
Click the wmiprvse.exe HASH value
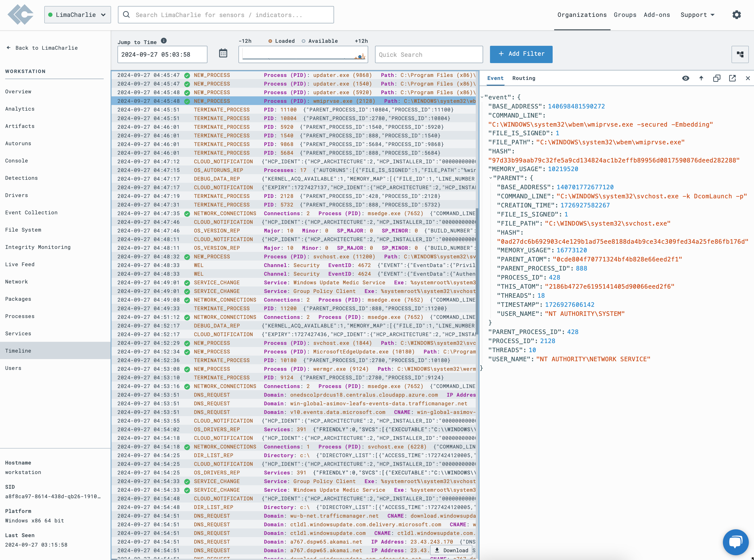tap(614, 160)
